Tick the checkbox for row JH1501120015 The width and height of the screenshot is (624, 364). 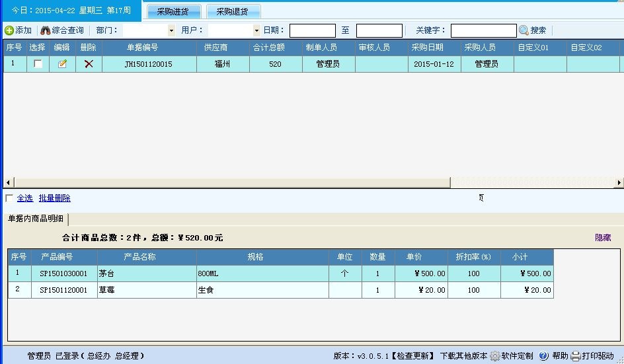[38, 63]
